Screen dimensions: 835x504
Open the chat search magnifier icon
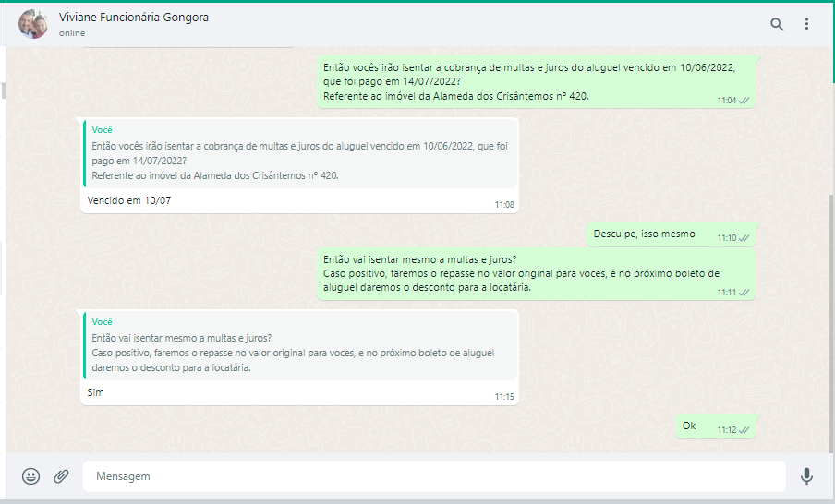(x=777, y=24)
